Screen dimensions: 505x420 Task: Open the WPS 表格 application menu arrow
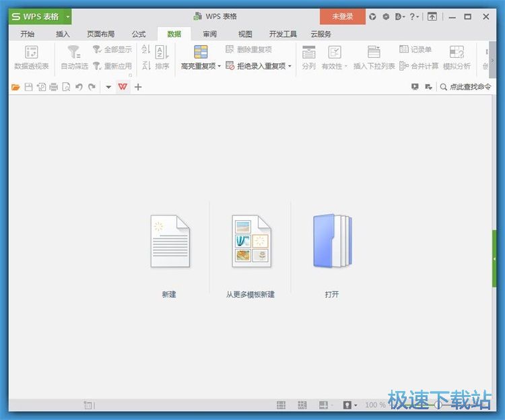[x=67, y=17]
